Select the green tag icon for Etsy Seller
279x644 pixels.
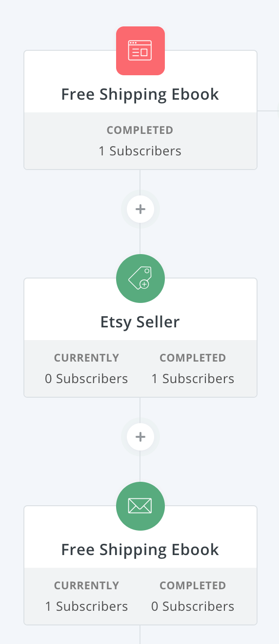[x=140, y=279]
